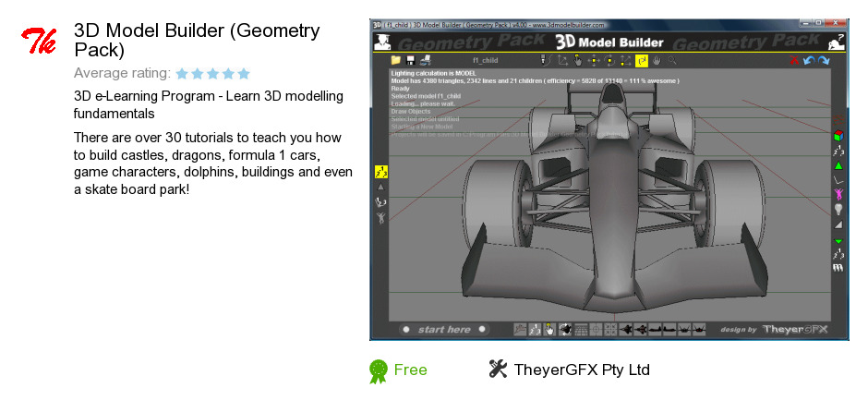Select the grey person figure on left sidebar
Viewport: 868px width, 412px height.
point(380,218)
